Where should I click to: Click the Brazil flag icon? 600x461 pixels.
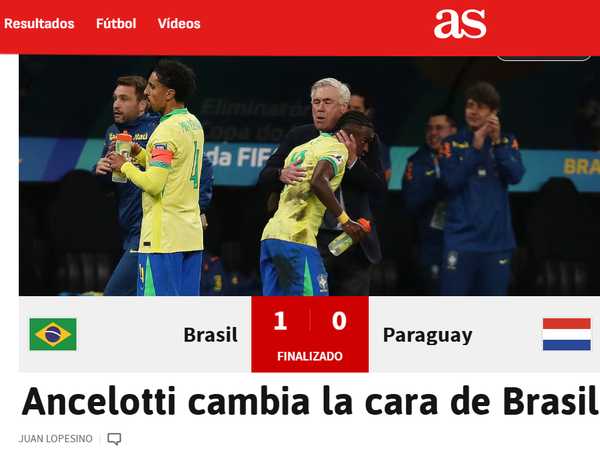click(x=53, y=334)
